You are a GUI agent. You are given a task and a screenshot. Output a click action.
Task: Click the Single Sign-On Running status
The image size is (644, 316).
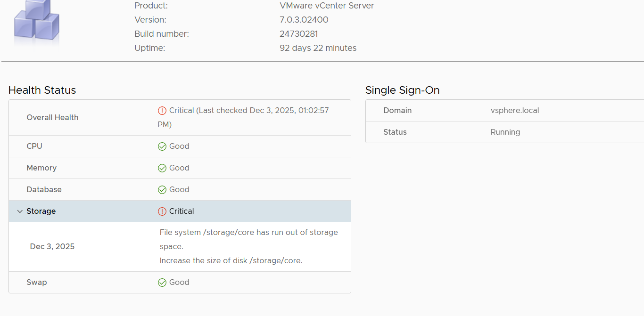pyautogui.click(x=505, y=132)
